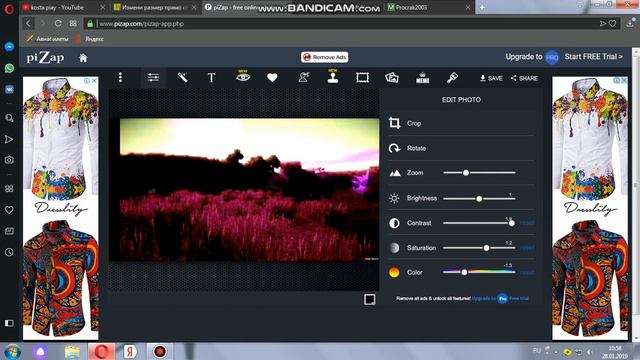Open the magic wand effects tool
Screen dimensions: 640x360
pyautogui.click(x=182, y=77)
